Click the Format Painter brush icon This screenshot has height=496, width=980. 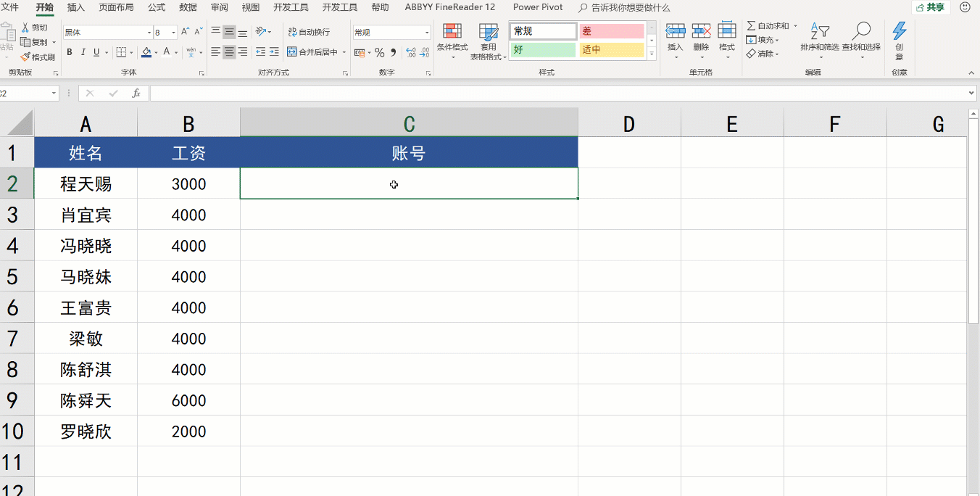click(25, 57)
